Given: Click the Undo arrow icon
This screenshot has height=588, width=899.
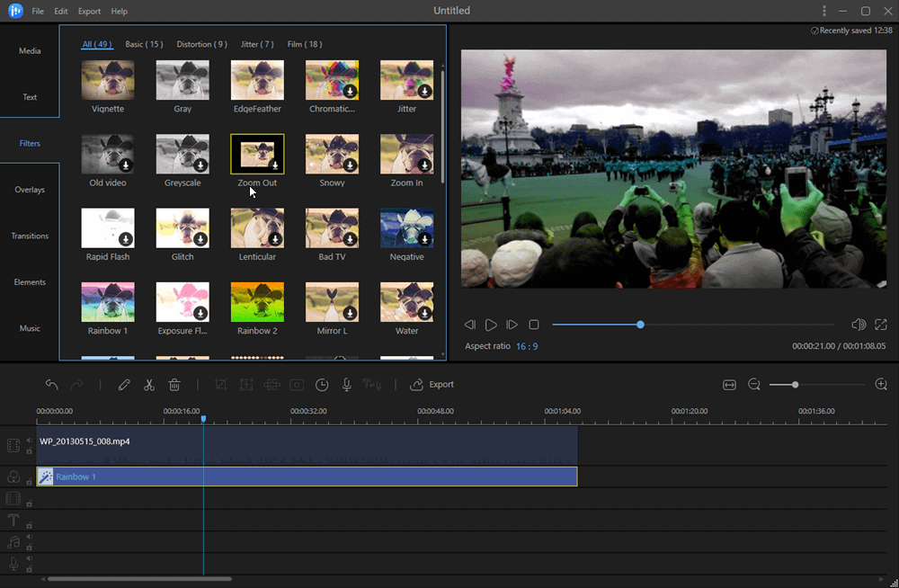Looking at the screenshot, I should (51, 384).
